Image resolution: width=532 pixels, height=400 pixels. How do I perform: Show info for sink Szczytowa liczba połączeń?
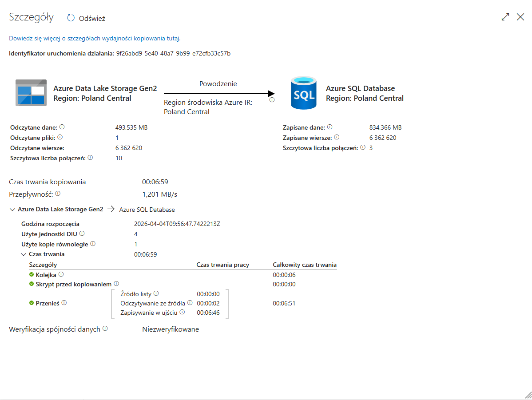pos(363,147)
